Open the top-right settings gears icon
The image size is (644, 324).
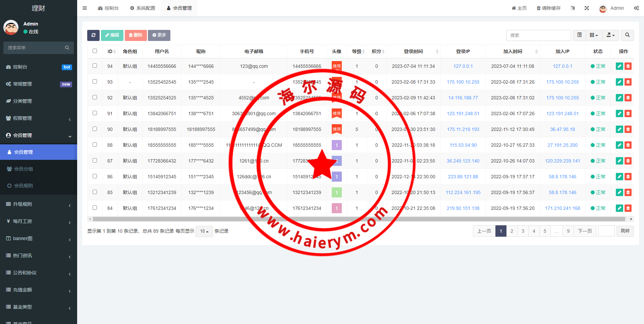point(636,8)
